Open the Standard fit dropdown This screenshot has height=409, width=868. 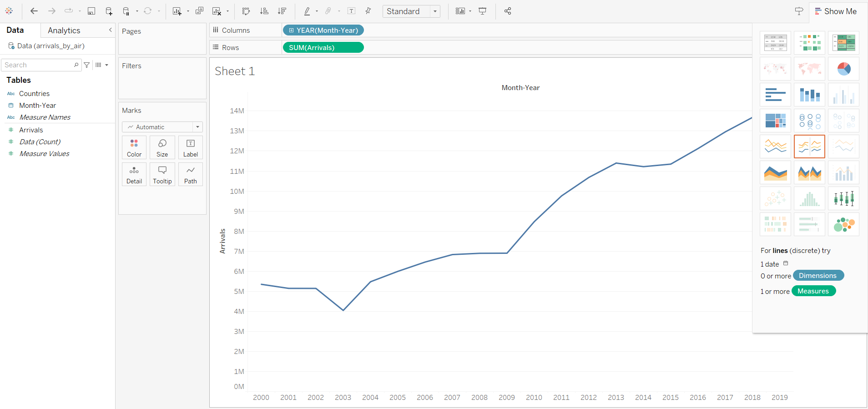(411, 11)
